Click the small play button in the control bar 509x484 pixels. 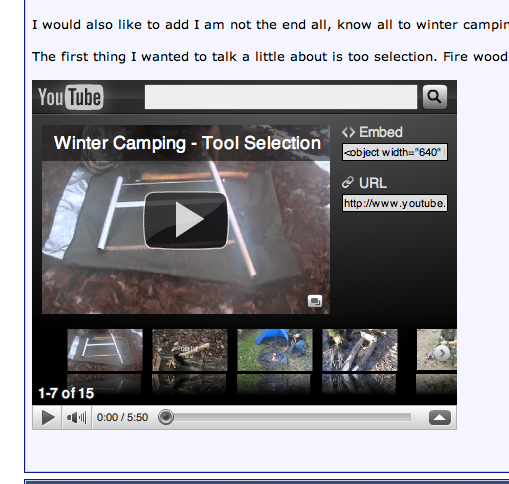47,417
